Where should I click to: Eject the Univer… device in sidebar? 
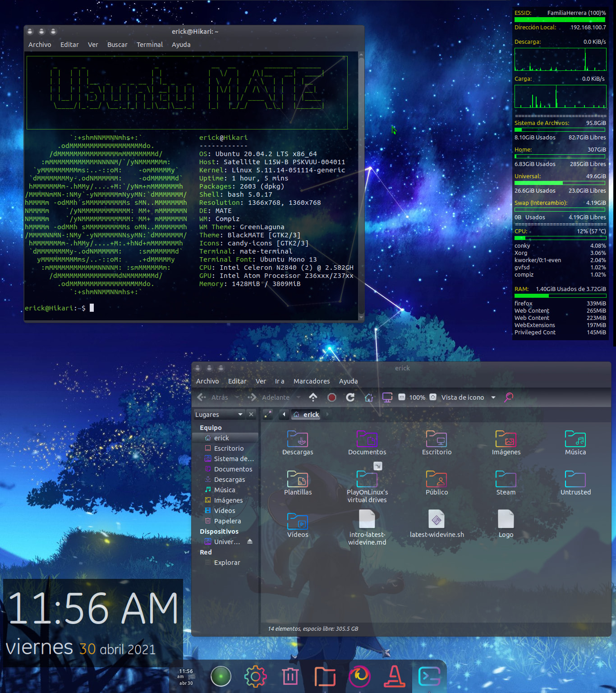[x=250, y=541]
